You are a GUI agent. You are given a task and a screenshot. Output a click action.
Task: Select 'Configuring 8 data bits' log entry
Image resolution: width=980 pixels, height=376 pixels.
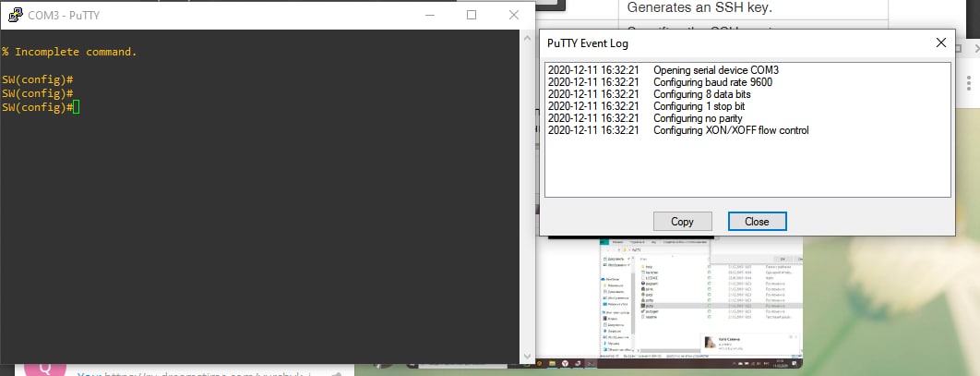747,94
